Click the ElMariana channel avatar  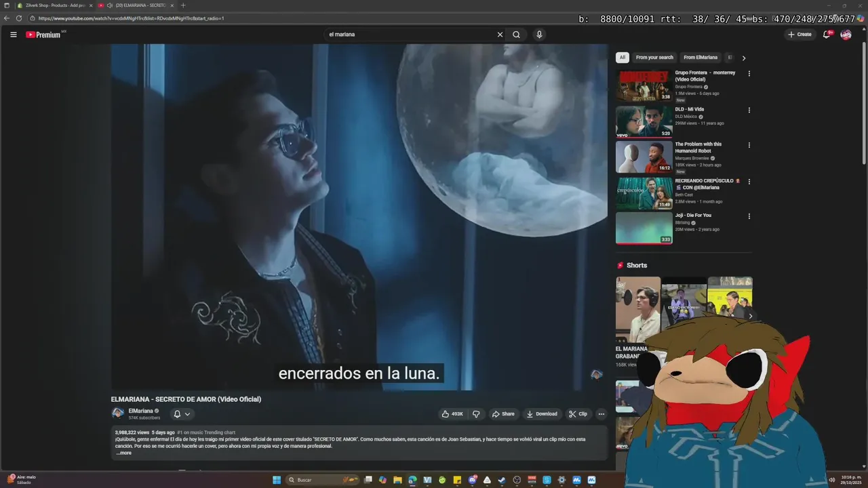coord(118,413)
